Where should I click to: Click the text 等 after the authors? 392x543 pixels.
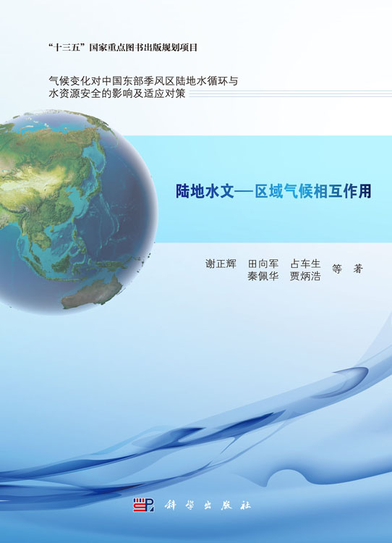click(337, 269)
